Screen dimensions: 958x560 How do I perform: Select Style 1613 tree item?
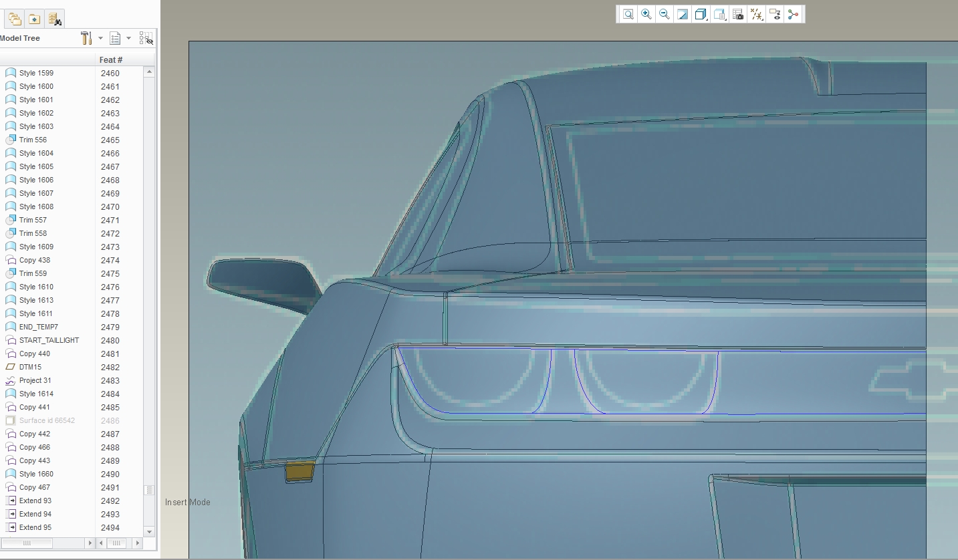tap(36, 300)
